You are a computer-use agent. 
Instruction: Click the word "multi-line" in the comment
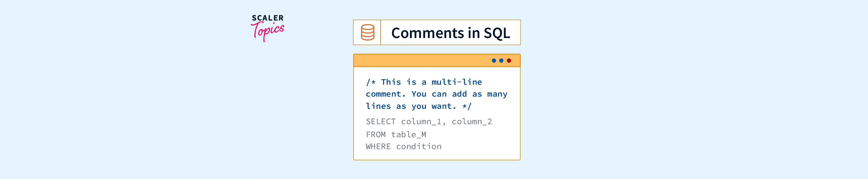[x=457, y=82]
